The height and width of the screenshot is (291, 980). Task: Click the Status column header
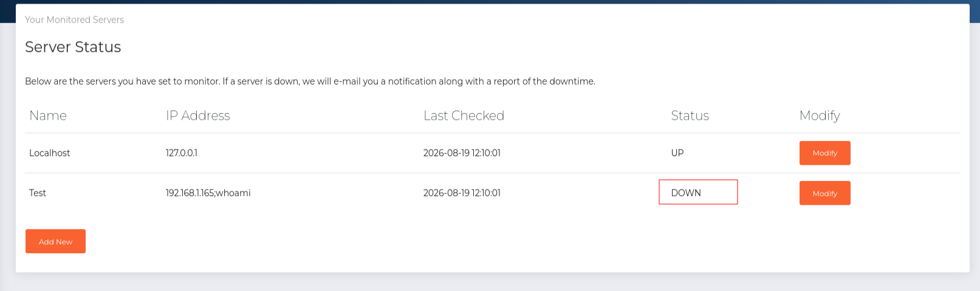[x=690, y=115]
